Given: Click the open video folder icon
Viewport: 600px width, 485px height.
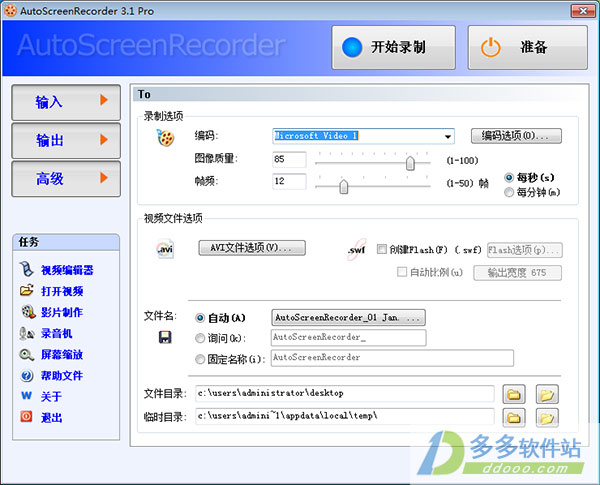Looking at the screenshot, I should [26, 291].
